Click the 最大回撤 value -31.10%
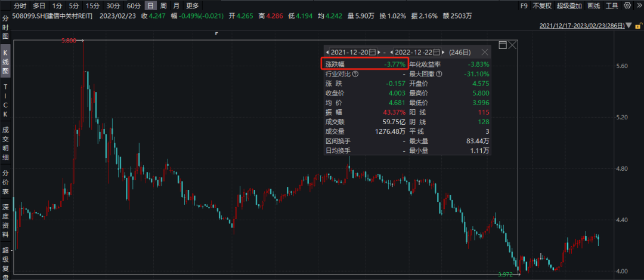This screenshot has width=644, height=280. (x=477, y=74)
